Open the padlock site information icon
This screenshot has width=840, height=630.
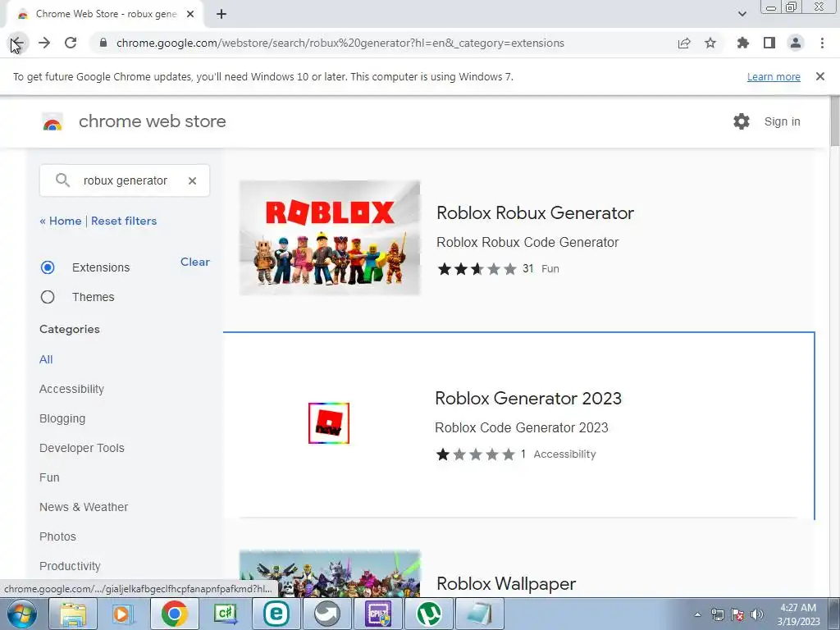pyautogui.click(x=103, y=43)
